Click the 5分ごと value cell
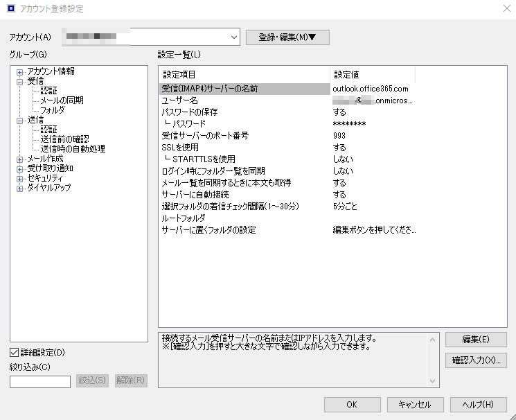The image size is (516, 420). 345,207
